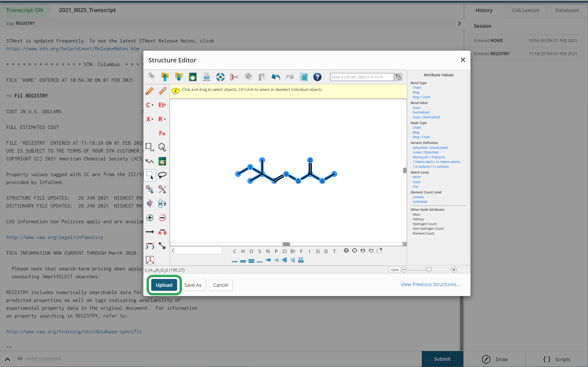Click the rotate structure icon
Image resolution: width=588 pixels, height=367 pixels.
[150, 203]
